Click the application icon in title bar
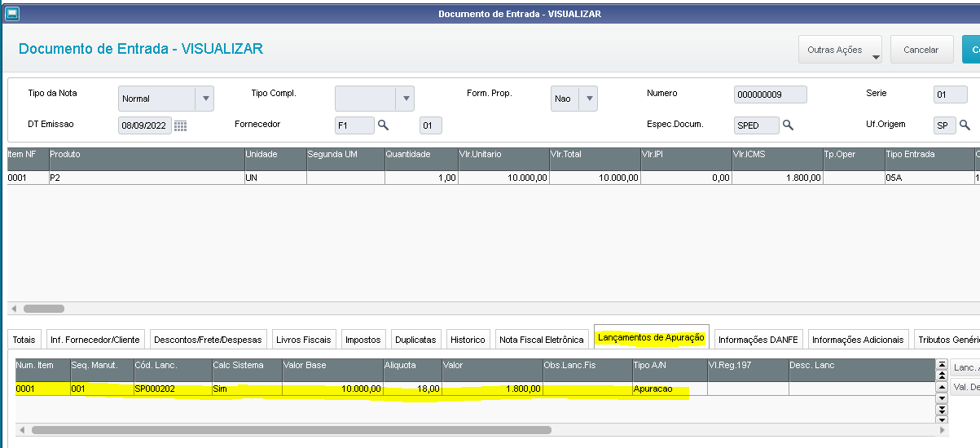This screenshot has height=448, width=980. coord(11,13)
